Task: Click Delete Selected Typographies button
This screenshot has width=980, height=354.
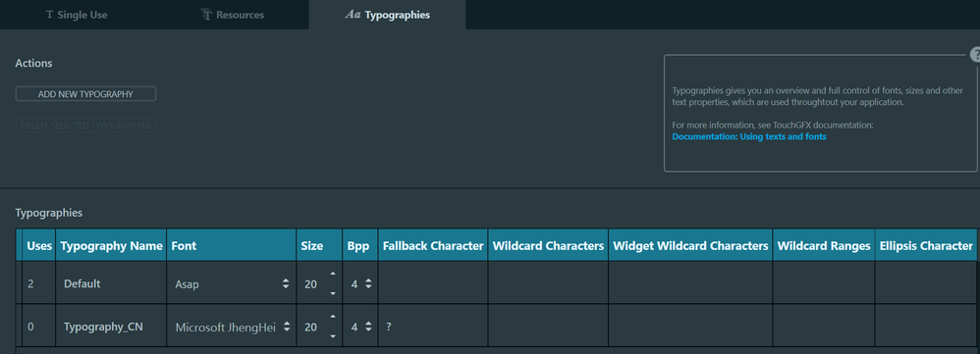Action: 85,126
